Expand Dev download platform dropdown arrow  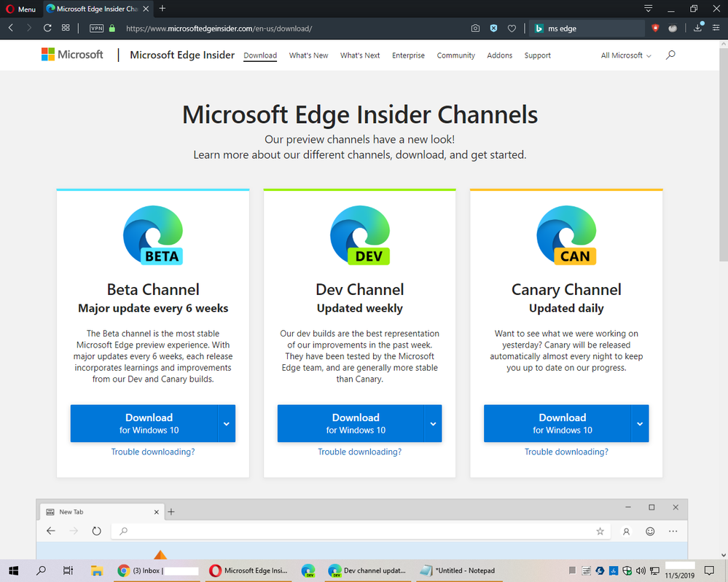click(x=433, y=423)
